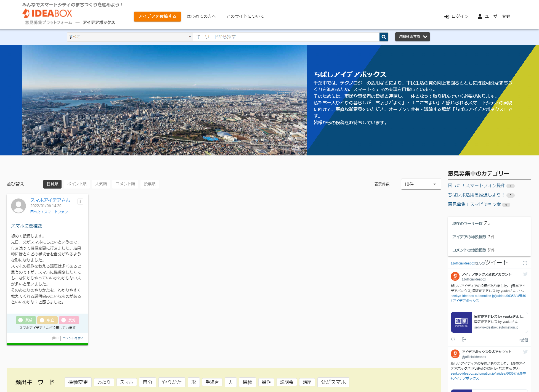The width and height of the screenshot is (539, 392).
Task: Click the magnifier search icon button
Action: (x=384, y=37)
